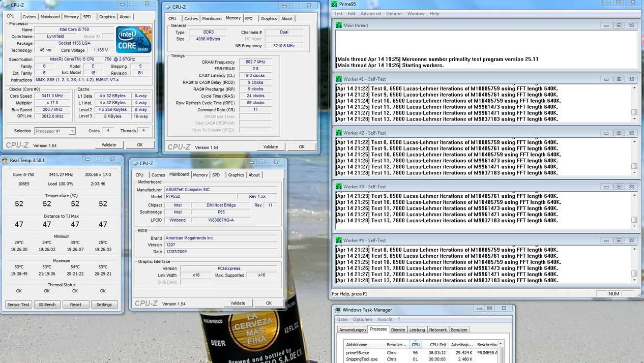Click Validate in CPU-Z CPU window
644x363 pixels.
[x=109, y=145]
